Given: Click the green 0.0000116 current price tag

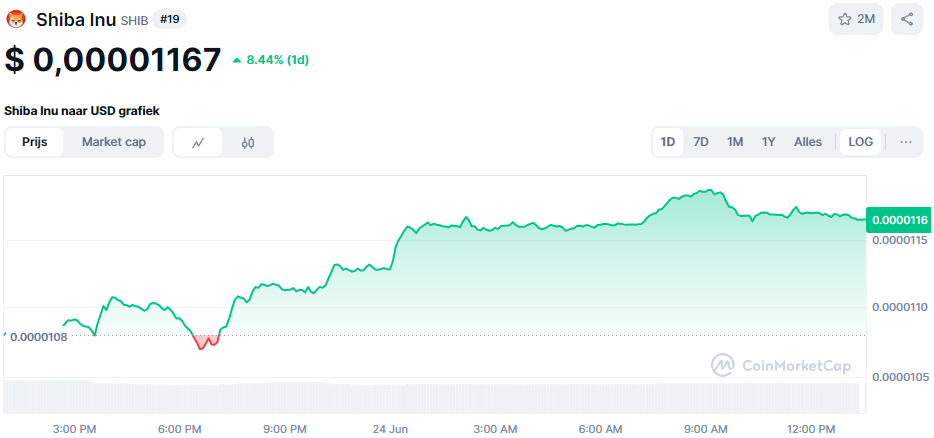Looking at the screenshot, I should point(898,220).
